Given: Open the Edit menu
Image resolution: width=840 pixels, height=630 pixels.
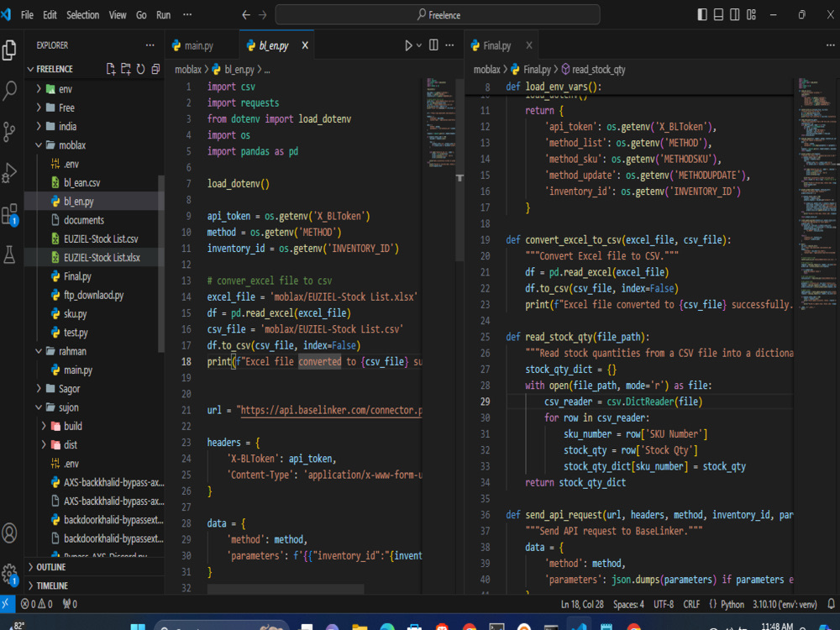Looking at the screenshot, I should tap(50, 15).
